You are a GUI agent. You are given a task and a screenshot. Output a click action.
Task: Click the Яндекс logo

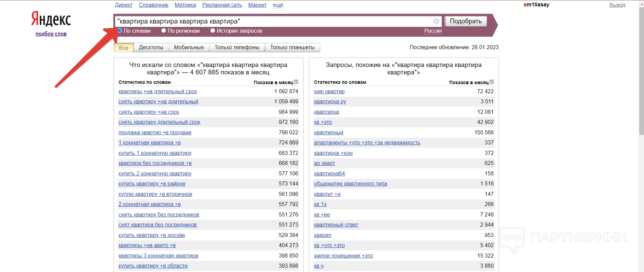click(x=51, y=19)
